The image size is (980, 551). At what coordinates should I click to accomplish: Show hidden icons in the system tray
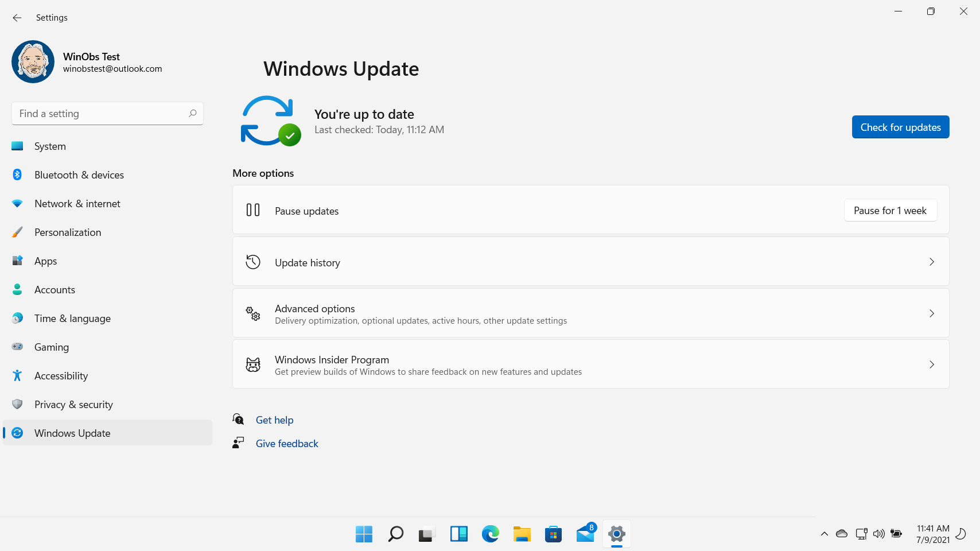tap(824, 534)
